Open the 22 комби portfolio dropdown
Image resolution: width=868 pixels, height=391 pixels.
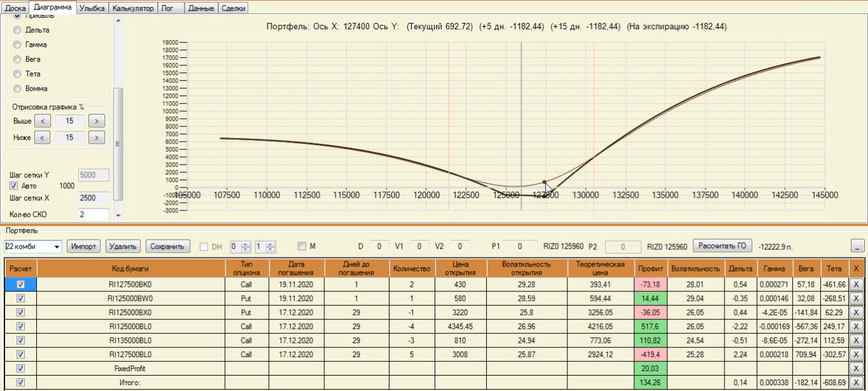pos(57,247)
